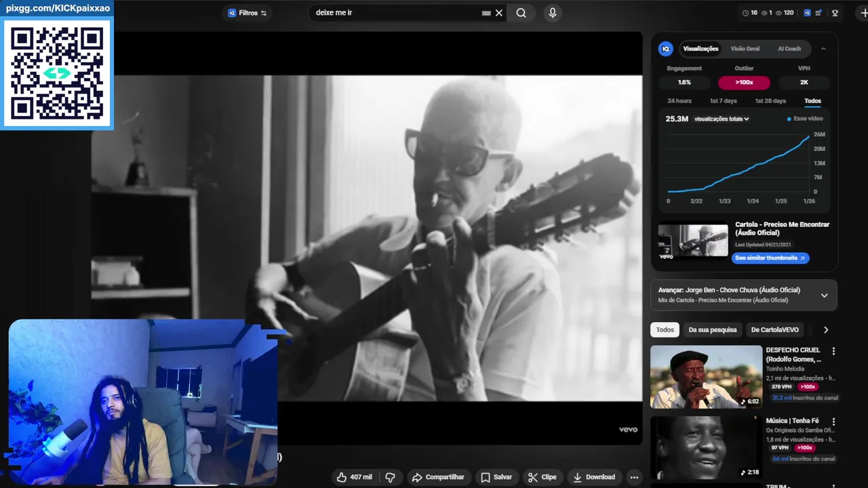Click the eye stat showing 120
This screenshot has width=868, height=488.
coord(785,13)
